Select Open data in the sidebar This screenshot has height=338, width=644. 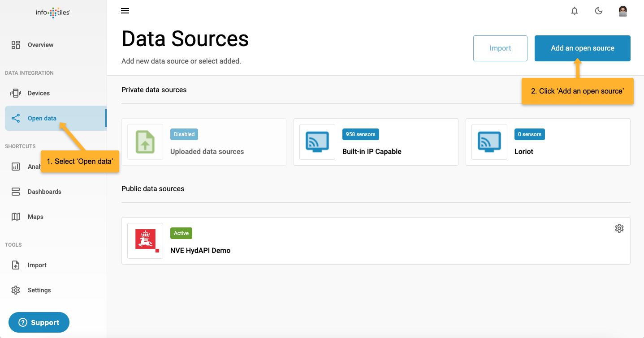[x=42, y=118]
